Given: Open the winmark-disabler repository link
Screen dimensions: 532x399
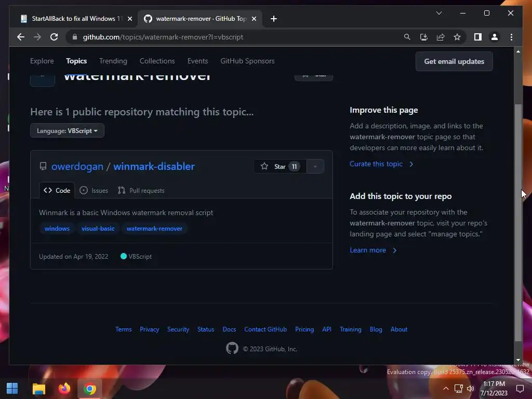Looking at the screenshot, I should click(x=154, y=166).
